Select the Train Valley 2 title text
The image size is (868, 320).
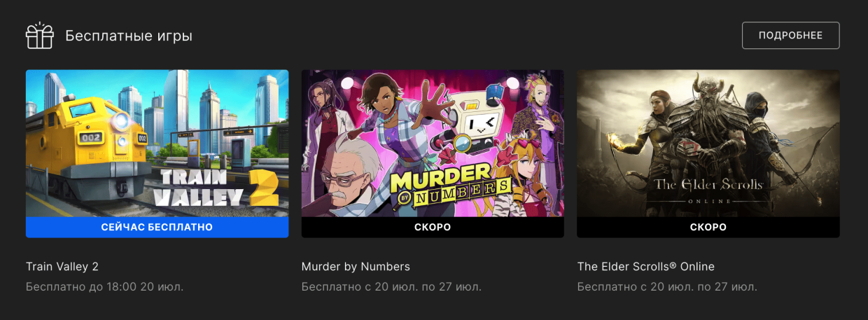click(62, 267)
